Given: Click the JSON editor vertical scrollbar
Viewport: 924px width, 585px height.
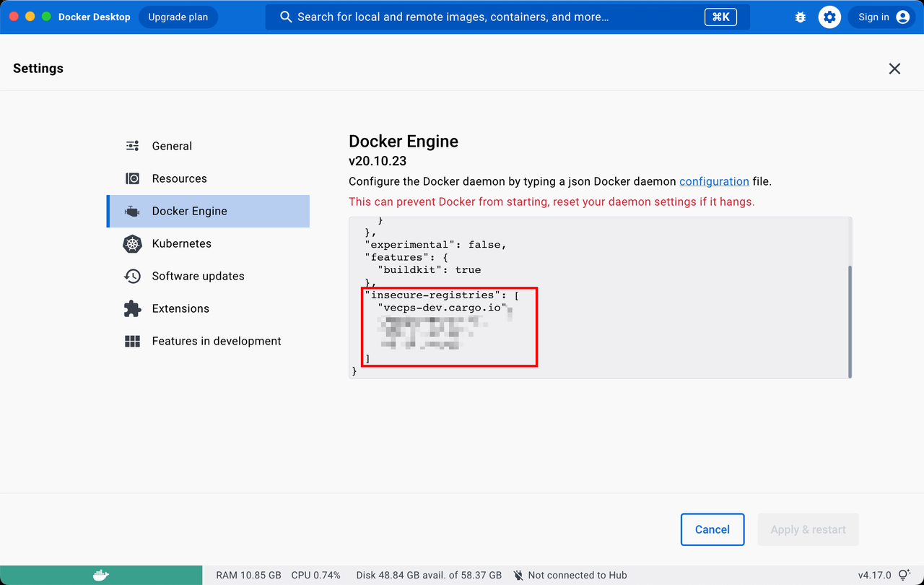Looking at the screenshot, I should pos(850,321).
